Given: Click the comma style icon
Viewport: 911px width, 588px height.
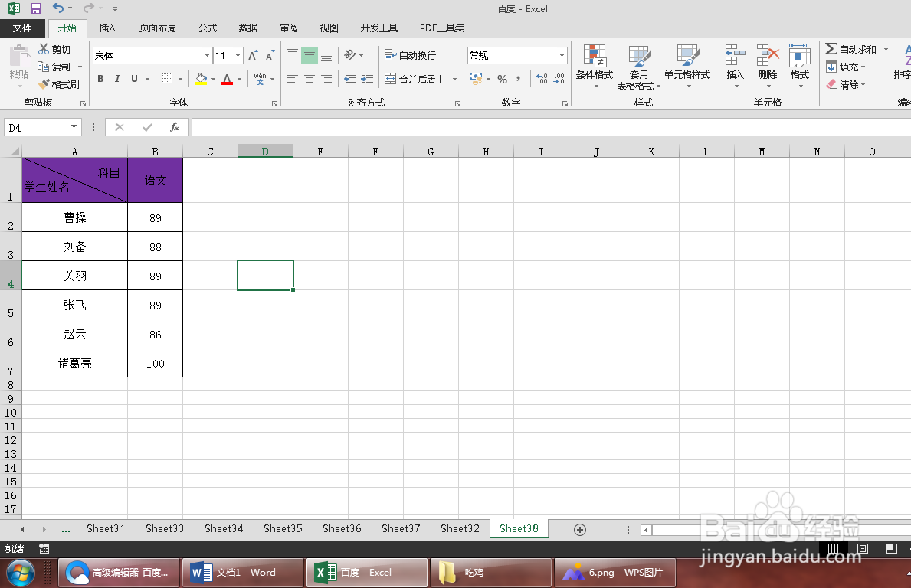Looking at the screenshot, I should 518,79.
